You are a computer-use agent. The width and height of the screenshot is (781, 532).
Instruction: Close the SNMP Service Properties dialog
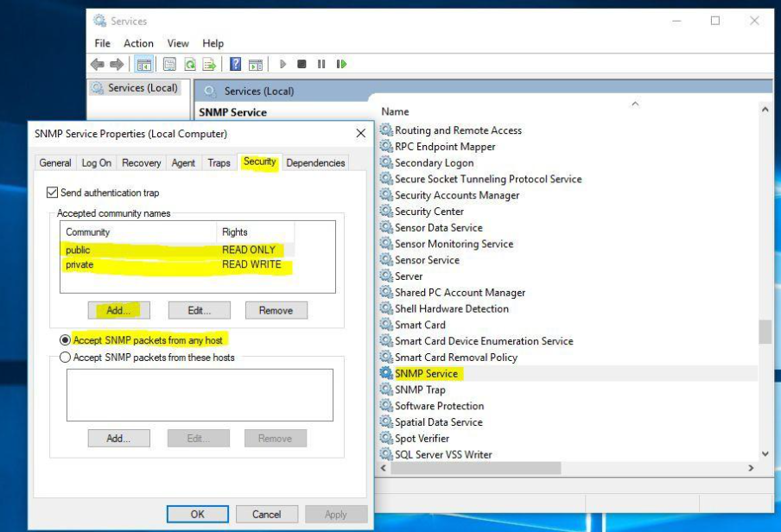click(x=361, y=134)
